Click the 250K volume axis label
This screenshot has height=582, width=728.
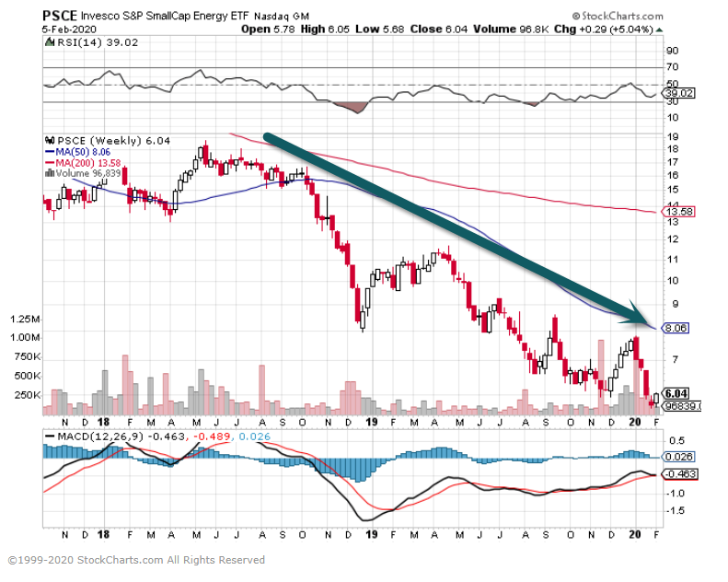pos(27,395)
